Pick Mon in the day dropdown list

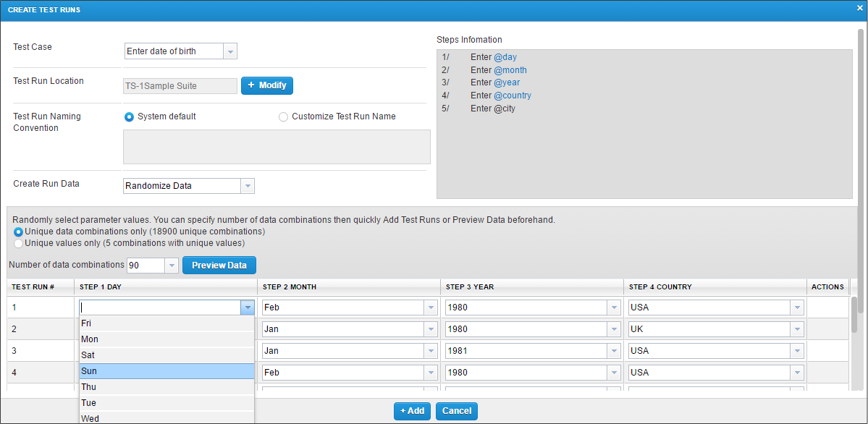(x=167, y=339)
